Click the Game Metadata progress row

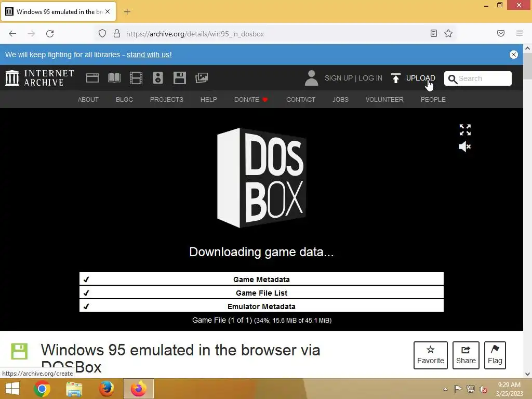(x=261, y=279)
